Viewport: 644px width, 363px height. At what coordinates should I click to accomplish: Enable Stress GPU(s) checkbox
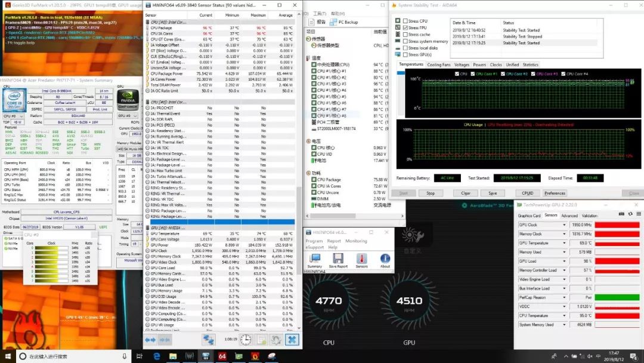click(x=405, y=54)
